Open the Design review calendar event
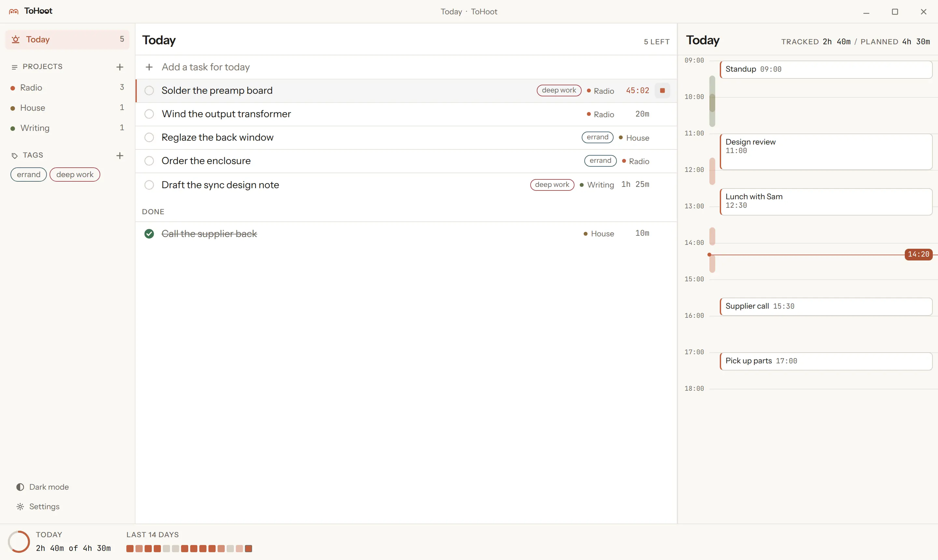 point(826,152)
